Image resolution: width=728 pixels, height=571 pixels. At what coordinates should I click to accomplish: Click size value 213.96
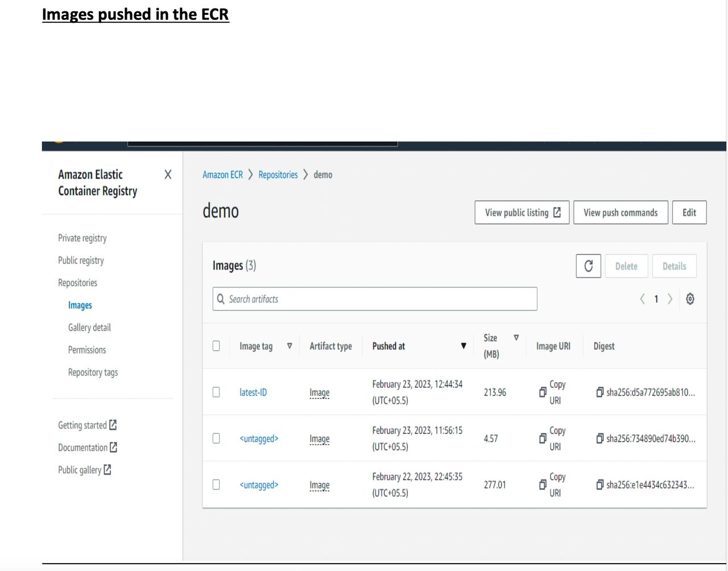click(x=495, y=392)
